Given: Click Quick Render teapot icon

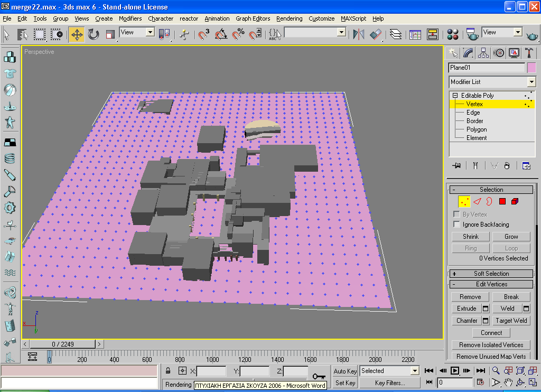Looking at the screenshot, I should [533, 35].
